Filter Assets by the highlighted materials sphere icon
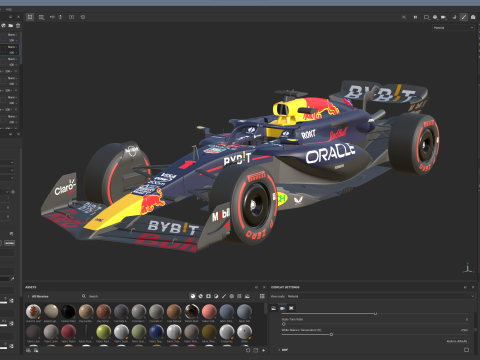The width and height of the screenshot is (480, 360). 193,296
